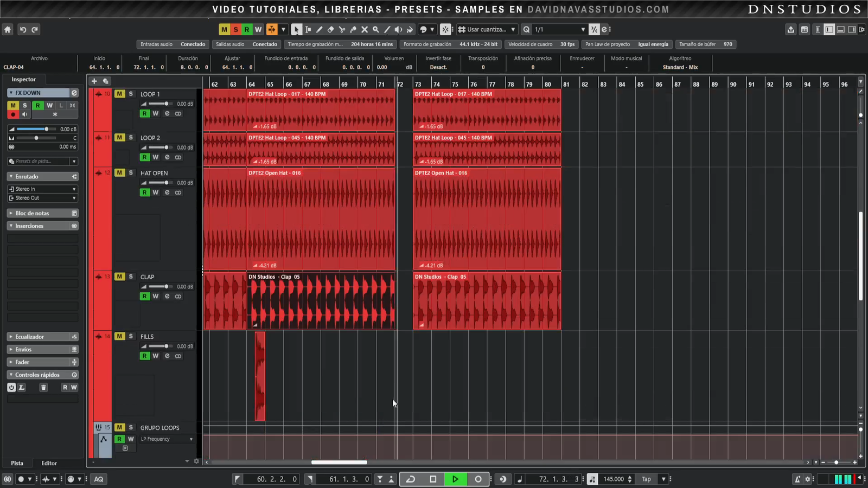Adjust the LOOP 1 track volume slider

166,104
